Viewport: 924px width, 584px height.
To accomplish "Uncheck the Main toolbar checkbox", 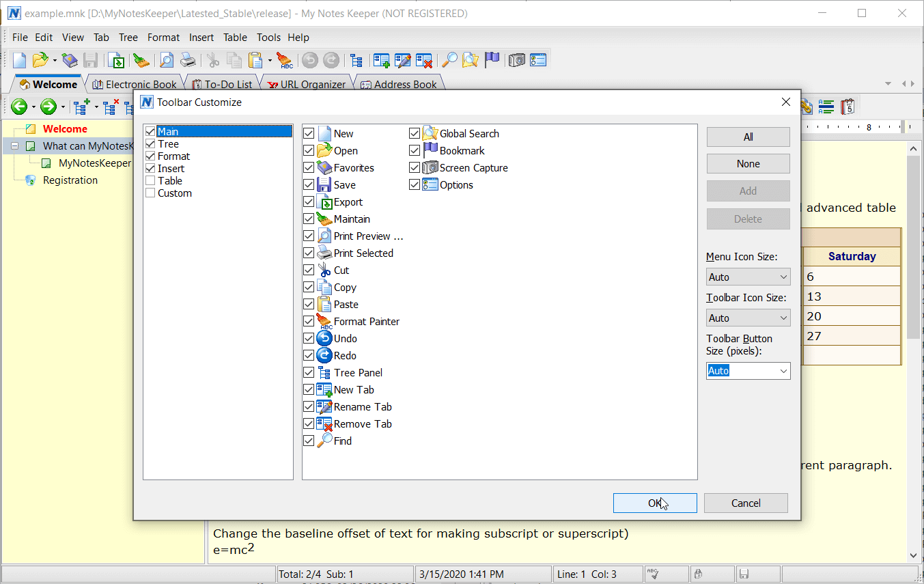I will 150,131.
